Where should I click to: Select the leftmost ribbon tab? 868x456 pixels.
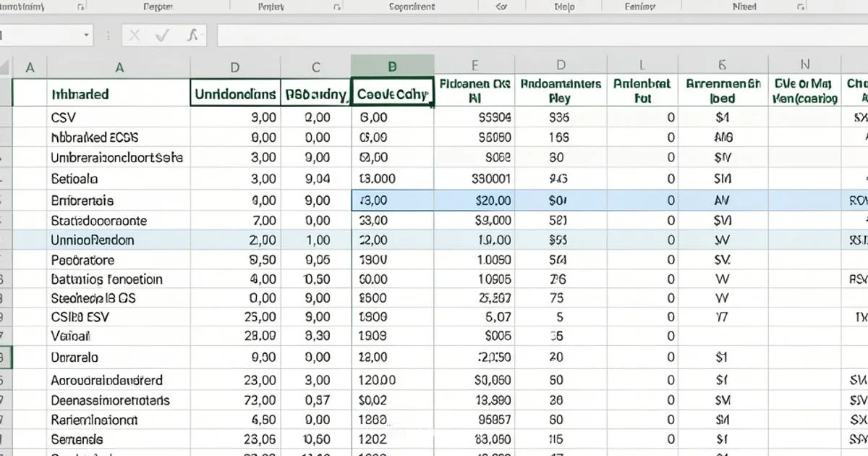(x=22, y=6)
